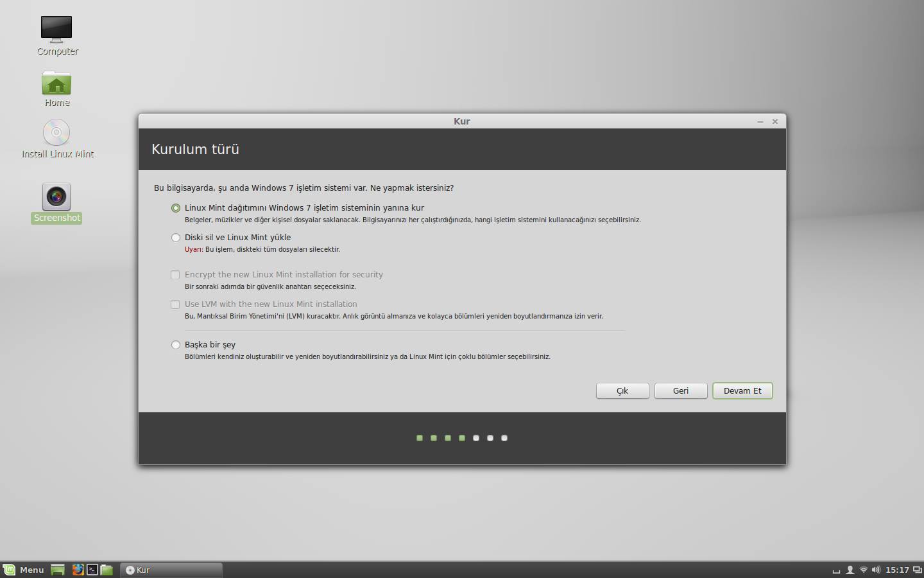The image size is (924, 578).
Task: Click the 'Uyarı' disk erase warning text
Action: tap(262, 249)
